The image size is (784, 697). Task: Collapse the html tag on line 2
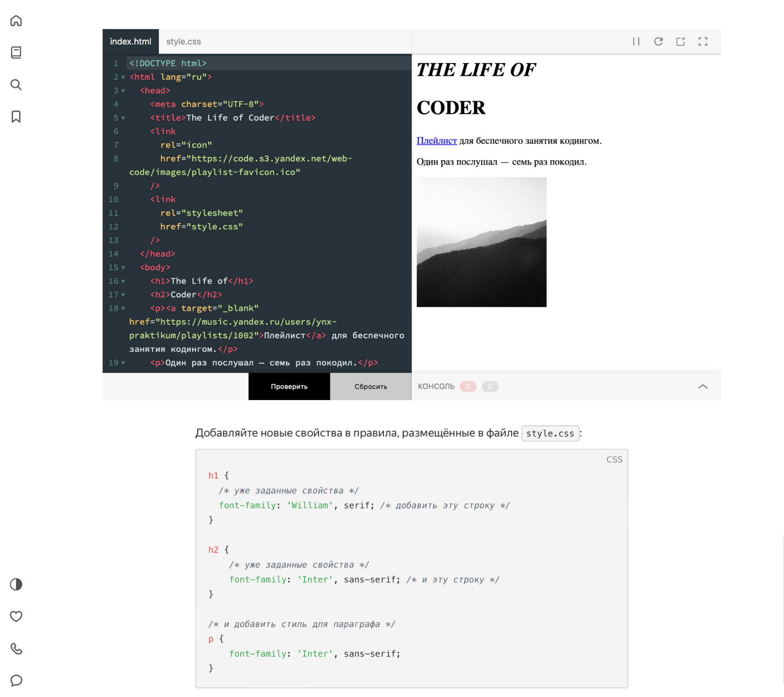(x=123, y=77)
